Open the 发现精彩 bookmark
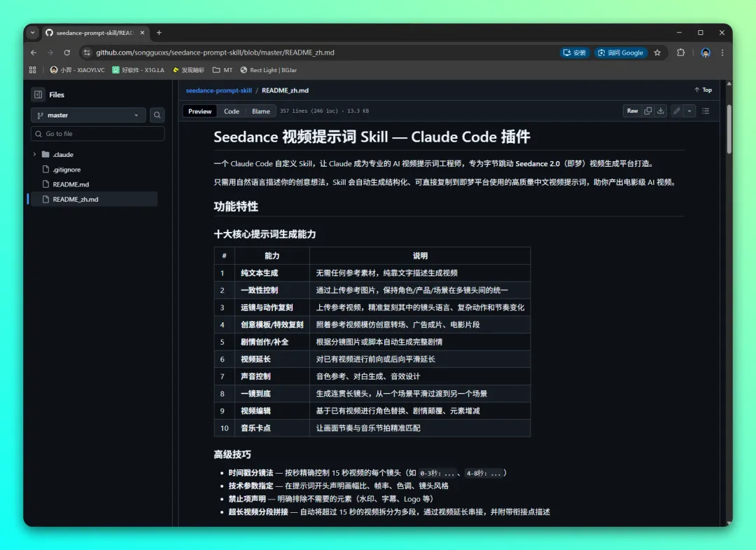Viewport: 756px width, 550px height. [188, 70]
